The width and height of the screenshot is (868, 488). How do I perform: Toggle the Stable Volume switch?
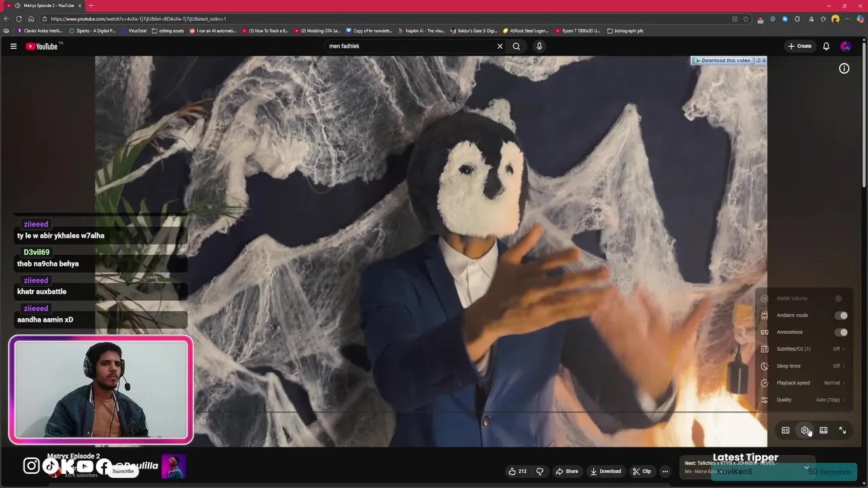click(x=839, y=298)
